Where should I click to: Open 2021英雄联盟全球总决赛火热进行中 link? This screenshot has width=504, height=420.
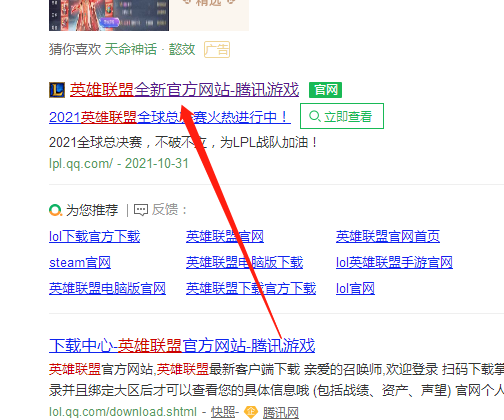(170, 117)
